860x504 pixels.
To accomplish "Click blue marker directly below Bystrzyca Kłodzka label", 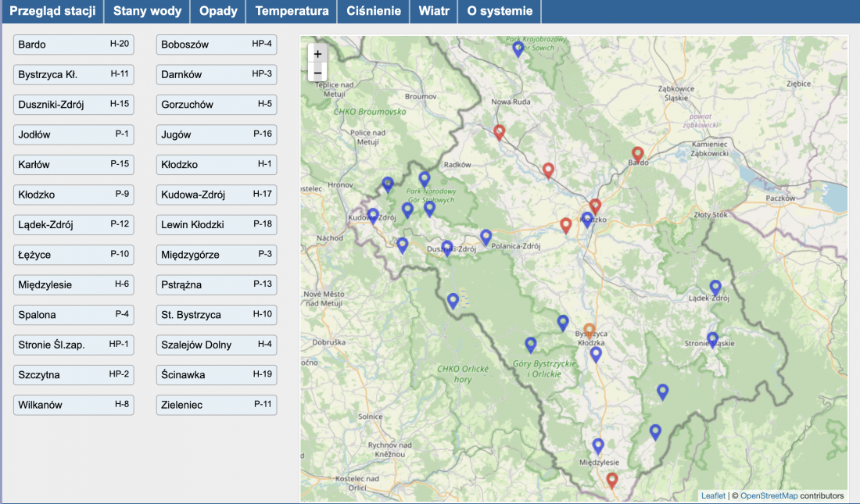I will tap(596, 355).
